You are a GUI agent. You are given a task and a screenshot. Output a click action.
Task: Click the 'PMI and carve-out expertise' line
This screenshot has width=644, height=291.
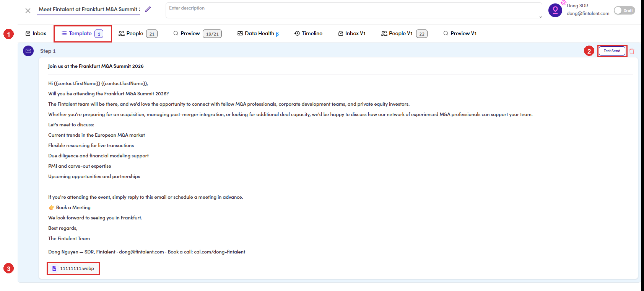(x=80, y=166)
